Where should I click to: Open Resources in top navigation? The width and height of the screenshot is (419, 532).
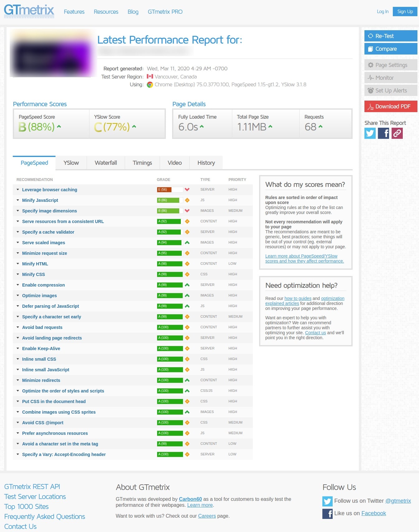tap(106, 12)
